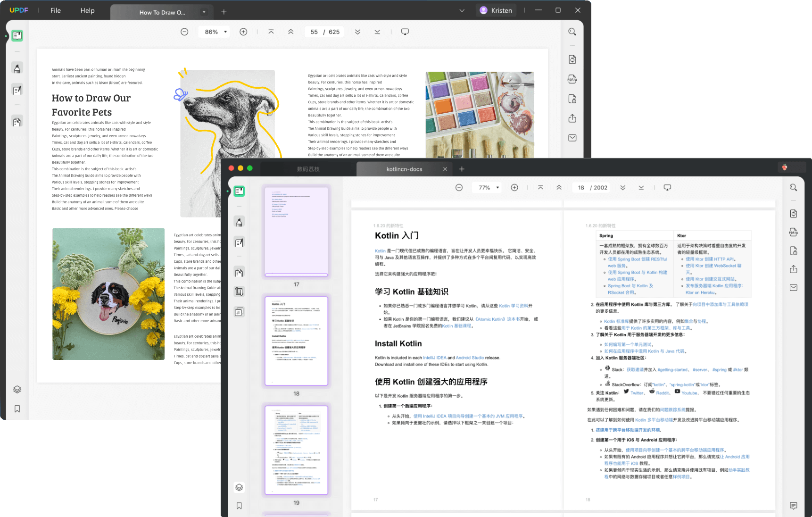Open a new tab next to kotlincn-docs
The height and width of the screenshot is (517, 812).
[462, 169]
